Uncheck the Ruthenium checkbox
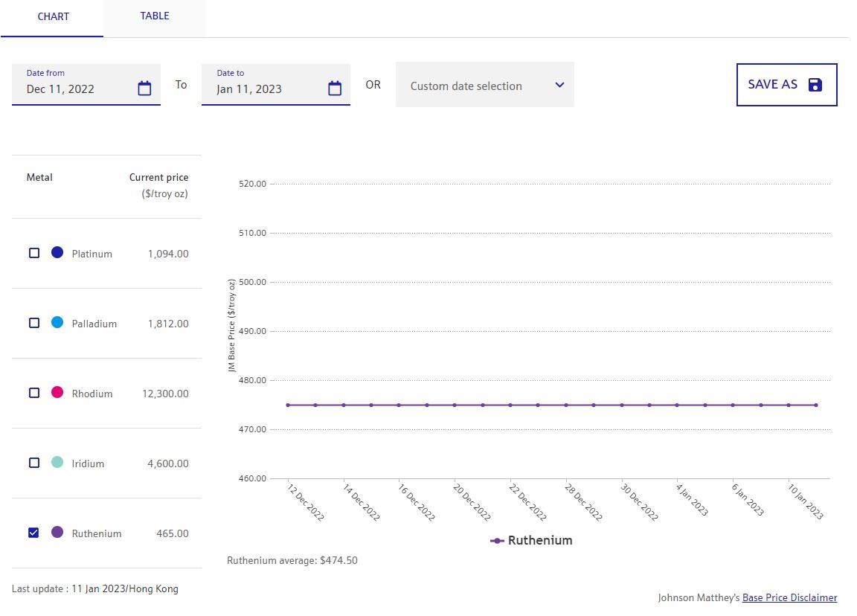857x616 pixels. tap(34, 533)
